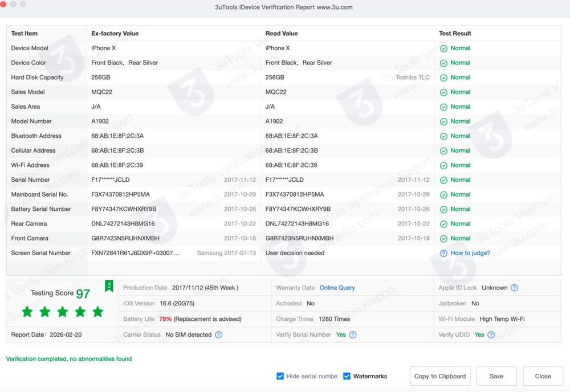The height and width of the screenshot is (392, 570).
Task: Click the Save button
Action: pos(496,376)
